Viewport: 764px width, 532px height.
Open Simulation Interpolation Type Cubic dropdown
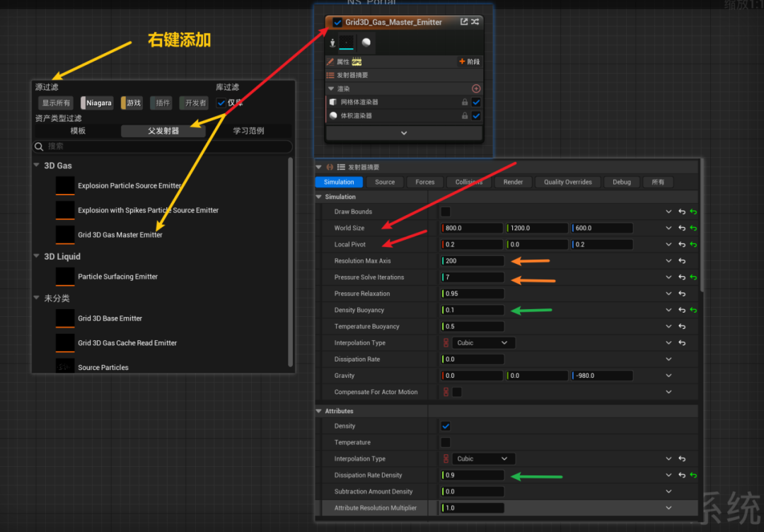pos(483,343)
